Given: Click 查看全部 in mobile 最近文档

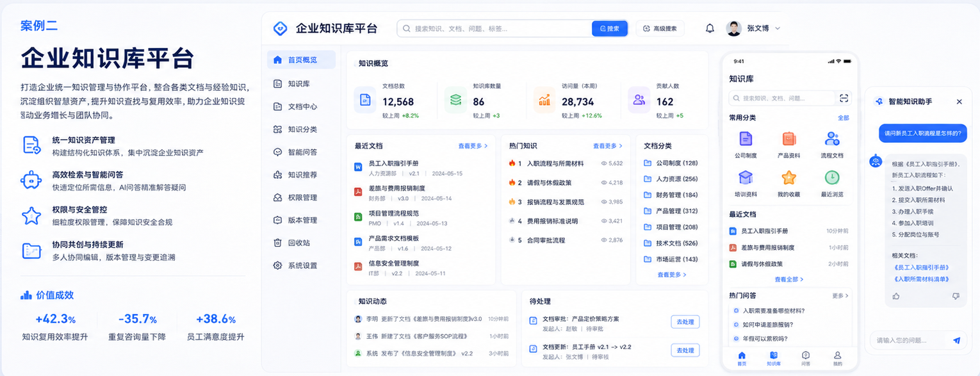Looking at the screenshot, I should click(x=788, y=279).
